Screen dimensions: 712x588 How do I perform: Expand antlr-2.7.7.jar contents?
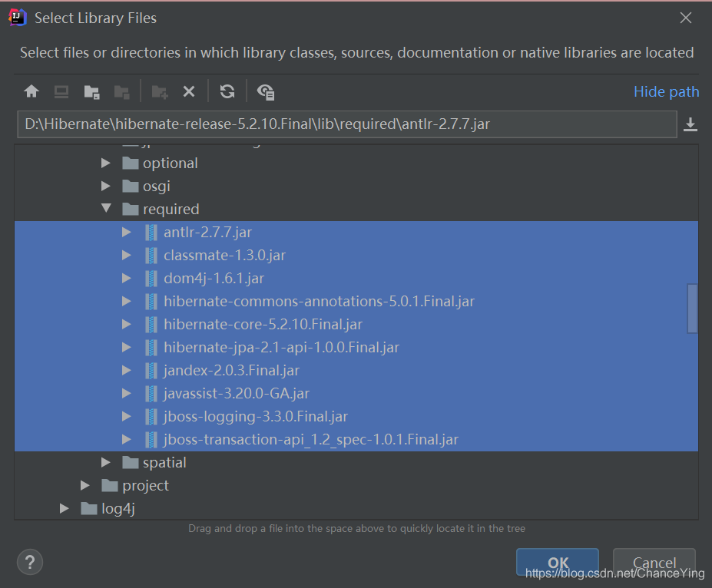click(127, 233)
